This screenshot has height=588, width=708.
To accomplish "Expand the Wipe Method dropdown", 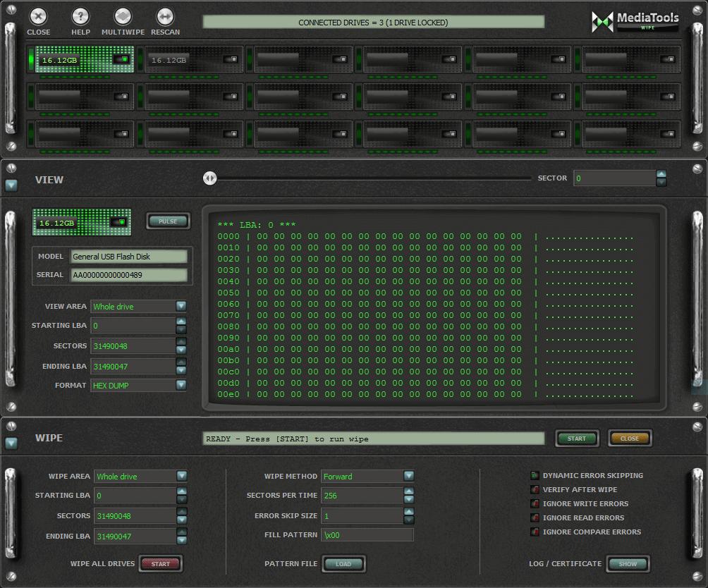I will (408, 477).
